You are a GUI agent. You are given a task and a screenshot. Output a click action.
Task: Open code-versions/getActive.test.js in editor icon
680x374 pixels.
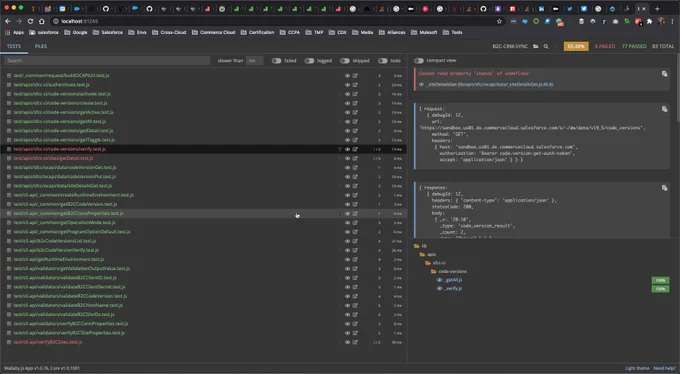pyautogui.click(x=355, y=112)
